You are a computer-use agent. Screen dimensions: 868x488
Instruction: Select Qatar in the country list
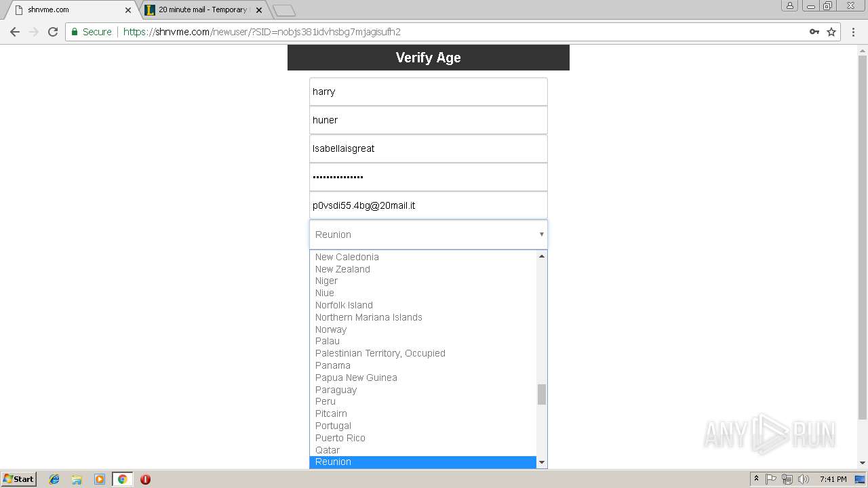(423, 450)
